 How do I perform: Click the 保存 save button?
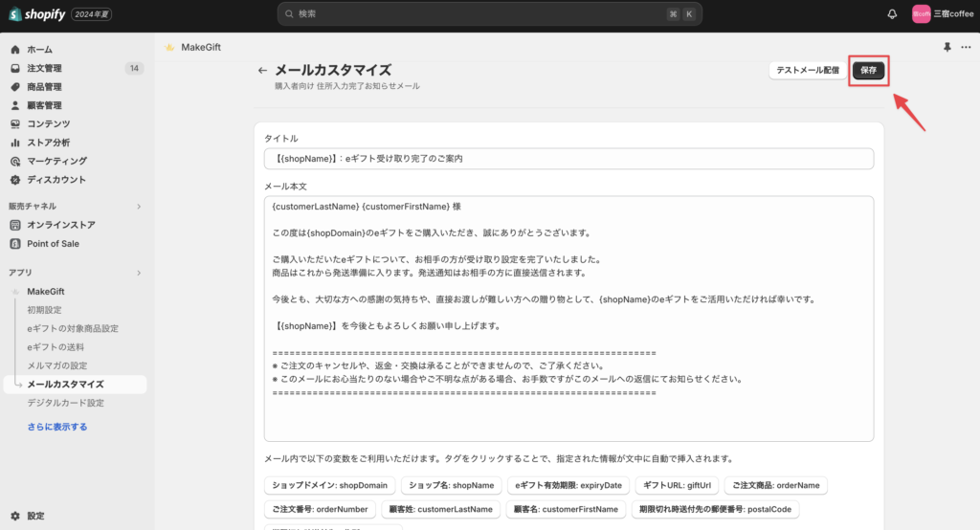coord(869,70)
